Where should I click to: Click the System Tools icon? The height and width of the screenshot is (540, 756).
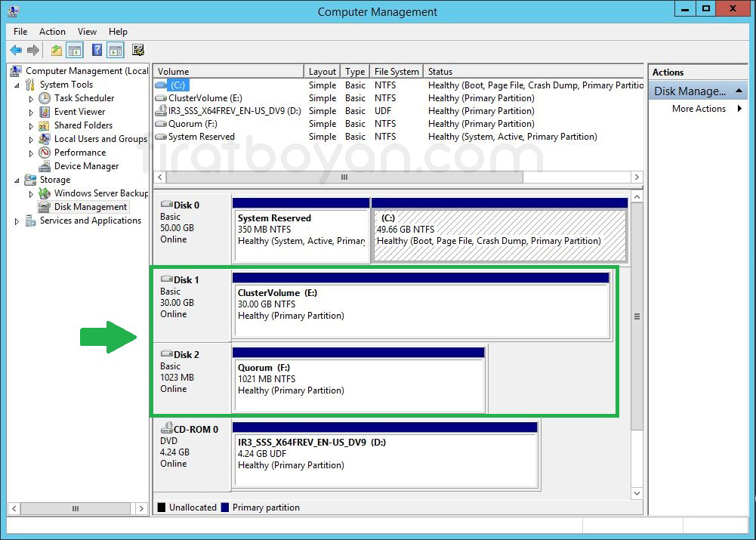point(30,85)
